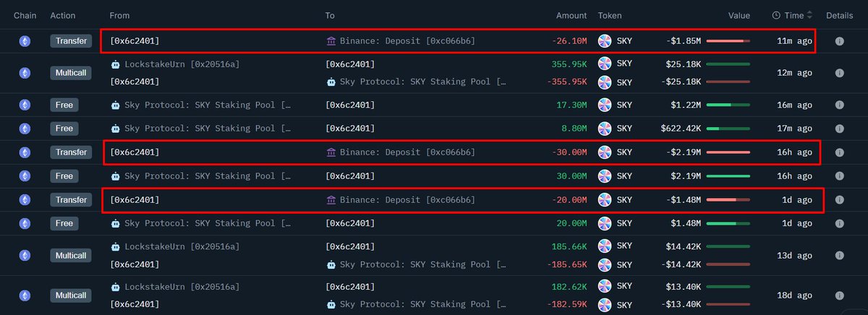Viewport: 868px width, 315px height.
Task: Click SKY token icon in the 17.30M row
Action: coord(605,105)
